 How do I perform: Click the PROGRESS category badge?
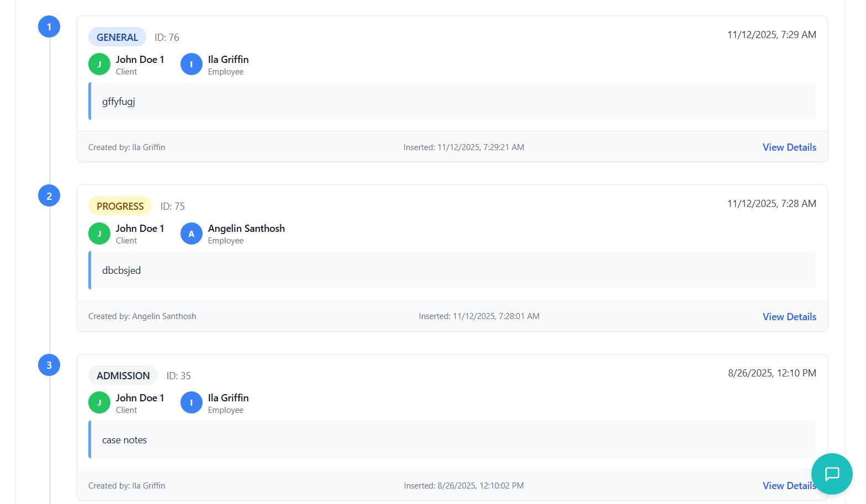(x=120, y=206)
